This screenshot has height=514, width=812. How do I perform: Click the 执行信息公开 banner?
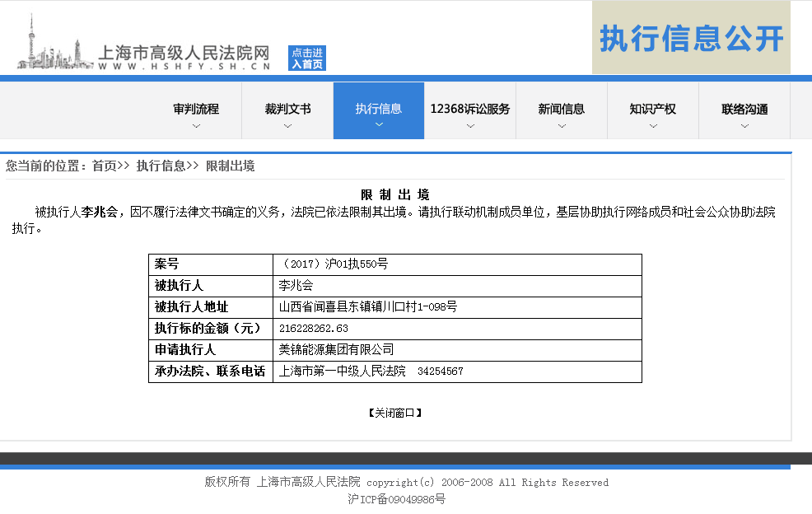(x=691, y=37)
